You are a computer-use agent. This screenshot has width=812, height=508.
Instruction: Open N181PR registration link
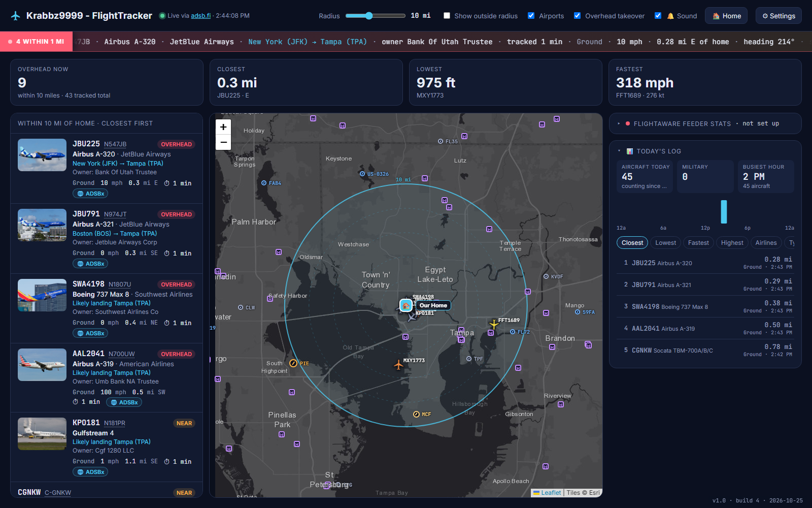(115, 423)
